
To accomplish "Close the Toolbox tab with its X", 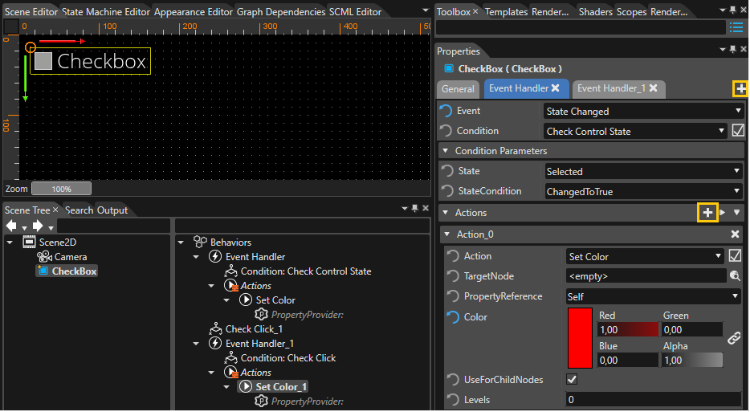I will point(475,11).
